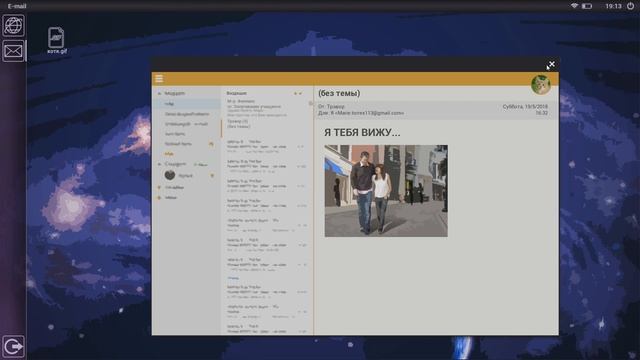Click the Входящие inbox header

click(x=237, y=93)
